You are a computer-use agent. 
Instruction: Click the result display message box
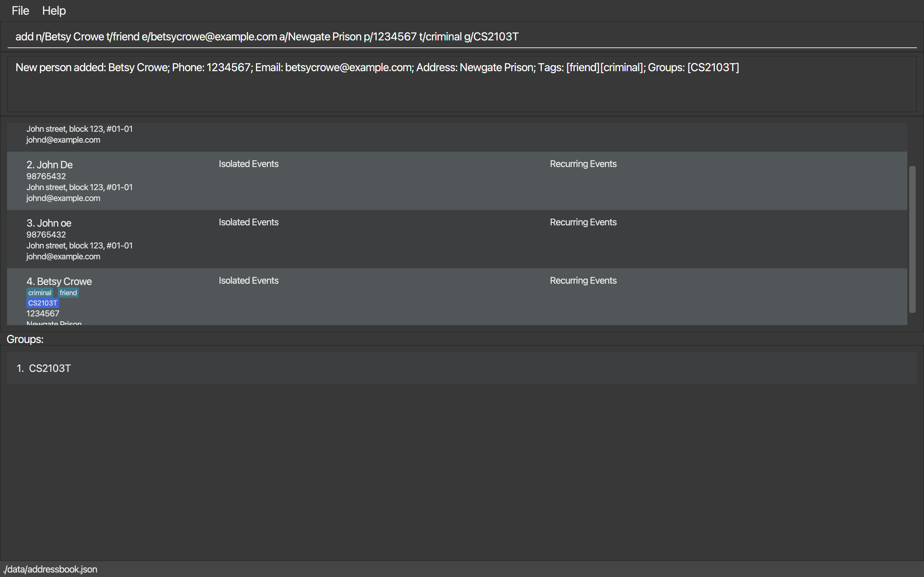[458, 84]
